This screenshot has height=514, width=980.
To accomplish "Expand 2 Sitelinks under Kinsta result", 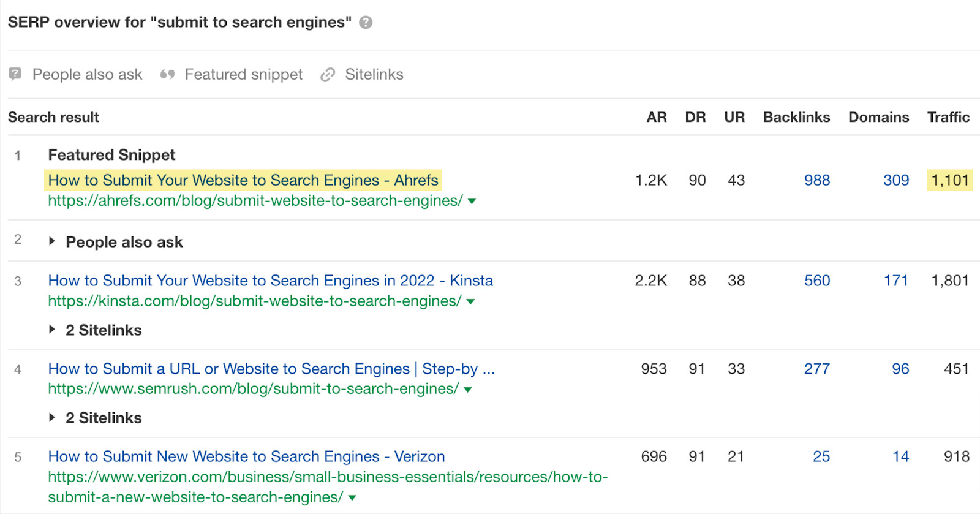I will [x=52, y=330].
